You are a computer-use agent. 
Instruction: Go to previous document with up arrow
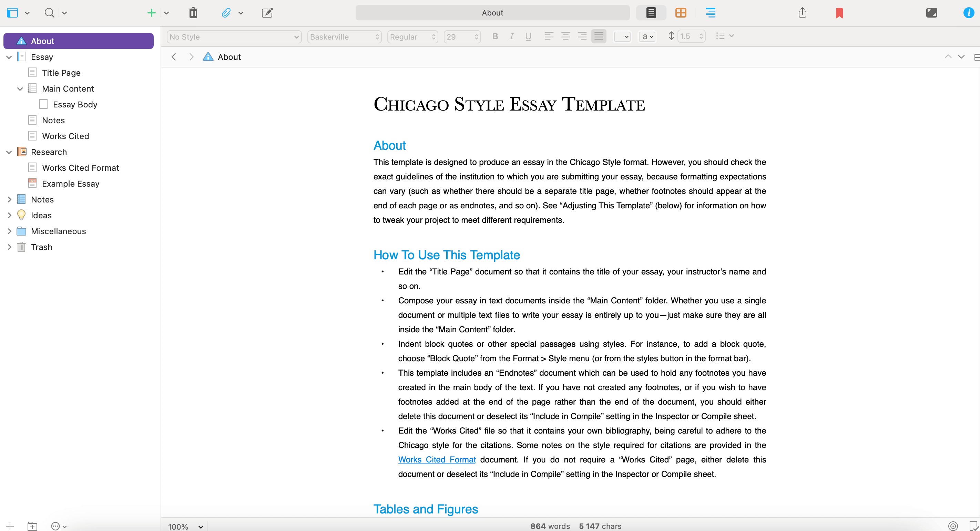click(948, 57)
